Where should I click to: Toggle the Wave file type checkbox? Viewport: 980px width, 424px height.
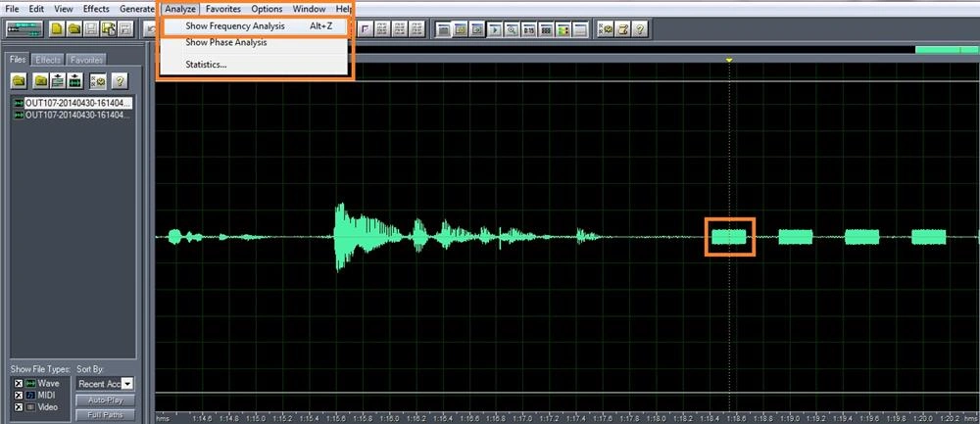[18, 384]
